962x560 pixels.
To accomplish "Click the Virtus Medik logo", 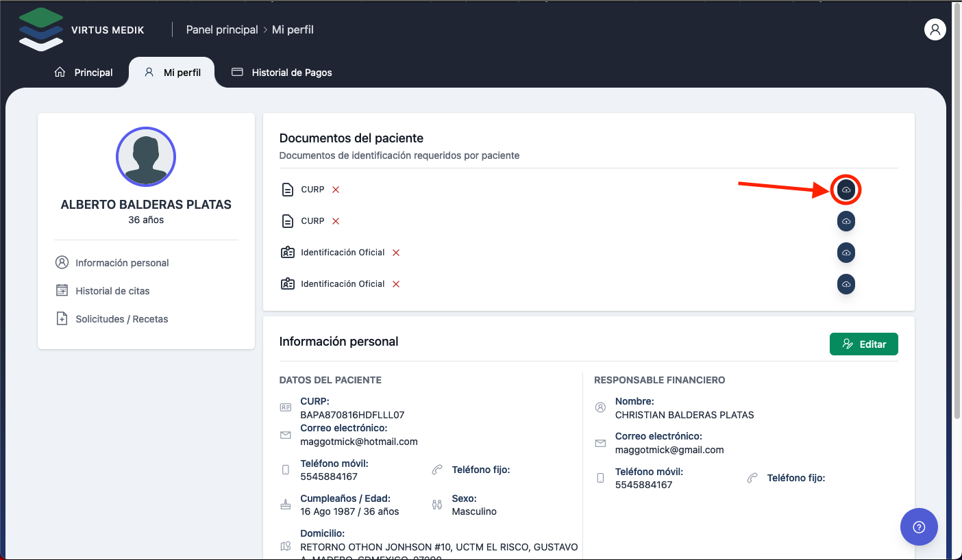I will pyautogui.click(x=41, y=29).
